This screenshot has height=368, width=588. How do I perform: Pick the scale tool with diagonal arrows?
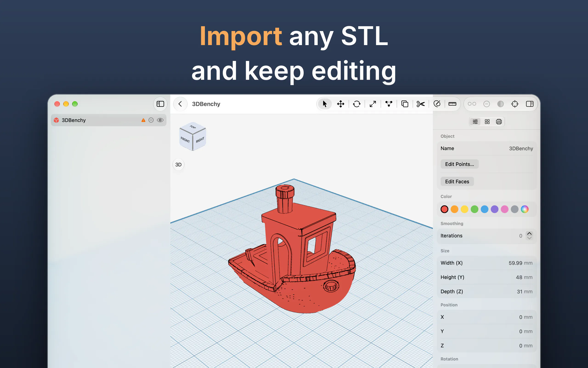[373, 104]
